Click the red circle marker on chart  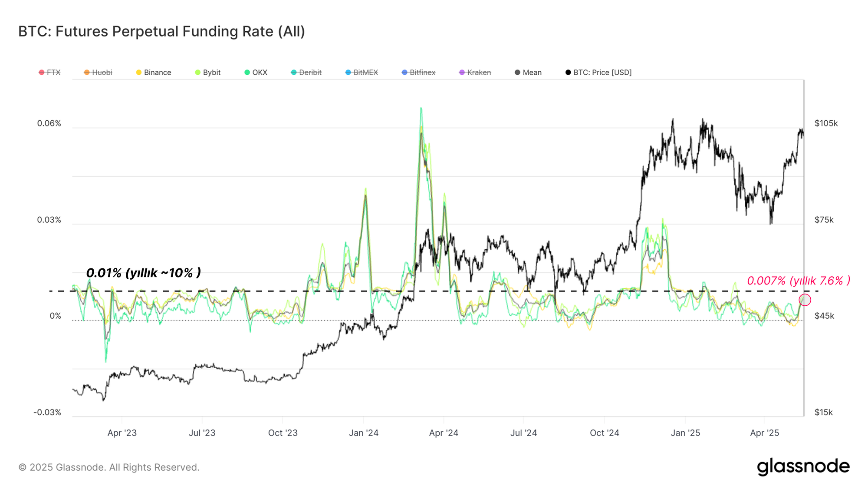tap(805, 300)
